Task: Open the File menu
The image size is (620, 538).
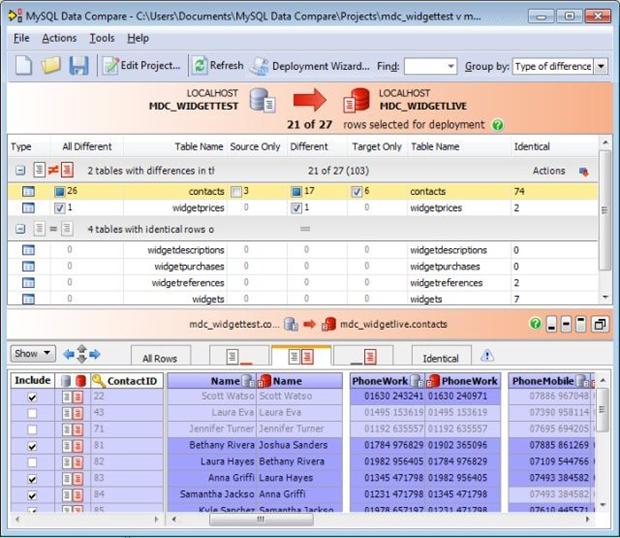Action: coord(21,38)
